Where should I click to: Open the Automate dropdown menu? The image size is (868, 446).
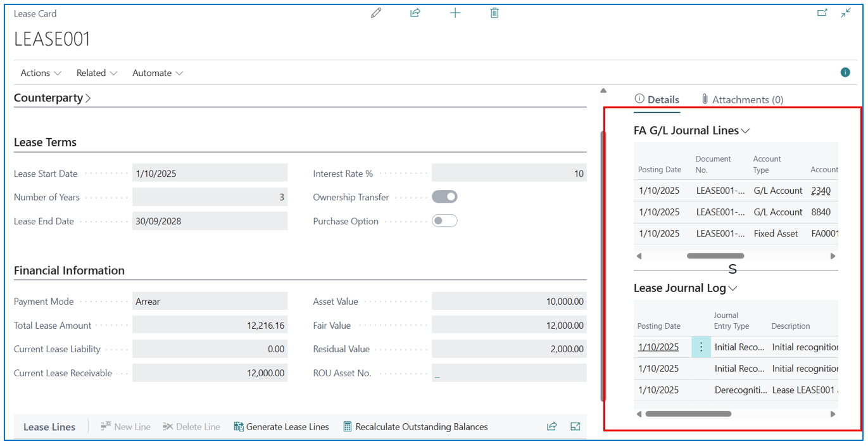tap(157, 73)
